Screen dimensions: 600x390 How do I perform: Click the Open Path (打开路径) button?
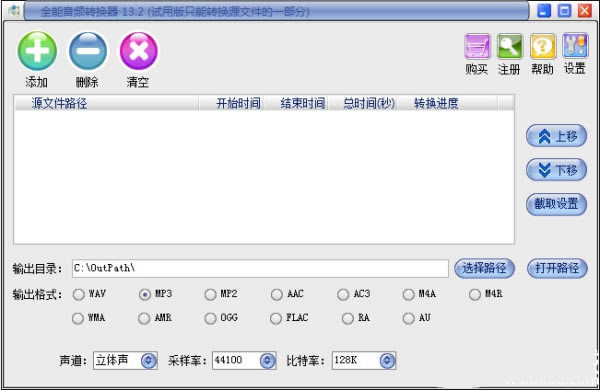coord(557,268)
